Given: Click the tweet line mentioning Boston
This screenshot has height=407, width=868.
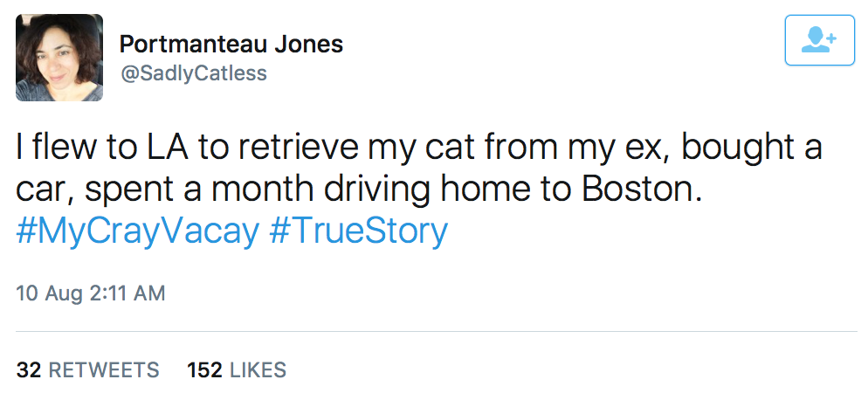Looking at the screenshot, I should pyautogui.click(x=360, y=190).
